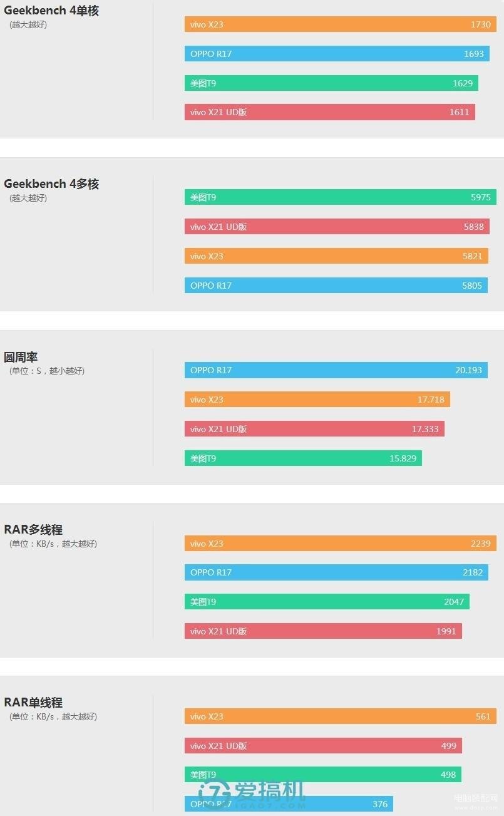Click the vivo X21 UD版 bar at 17.333
Screen dimensions: 504x816
pyautogui.click(x=314, y=429)
